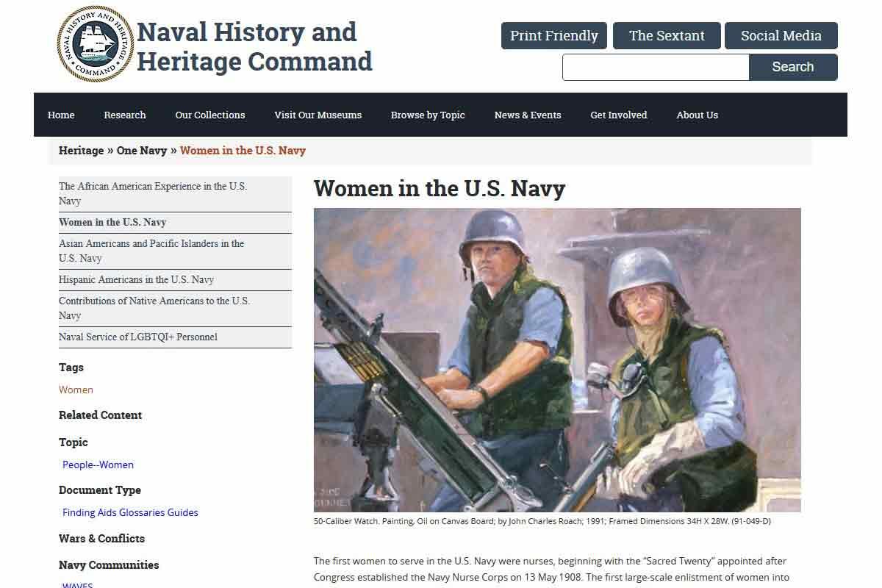
Task: Expand the Browse by Topic menu
Action: click(428, 115)
